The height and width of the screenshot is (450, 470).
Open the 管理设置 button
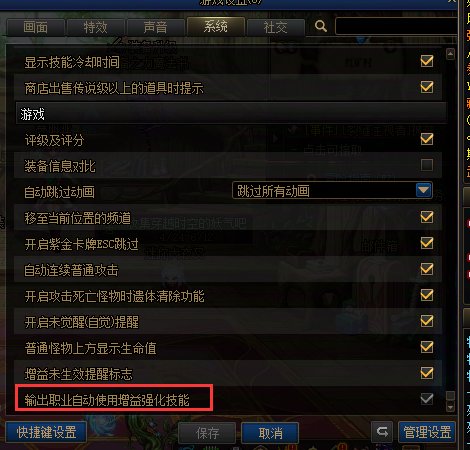click(x=427, y=432)
